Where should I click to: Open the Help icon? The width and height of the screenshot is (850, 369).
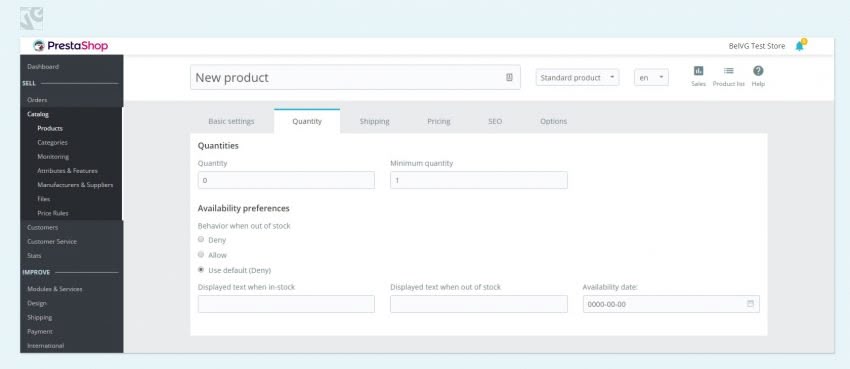(x=758, y=76)
